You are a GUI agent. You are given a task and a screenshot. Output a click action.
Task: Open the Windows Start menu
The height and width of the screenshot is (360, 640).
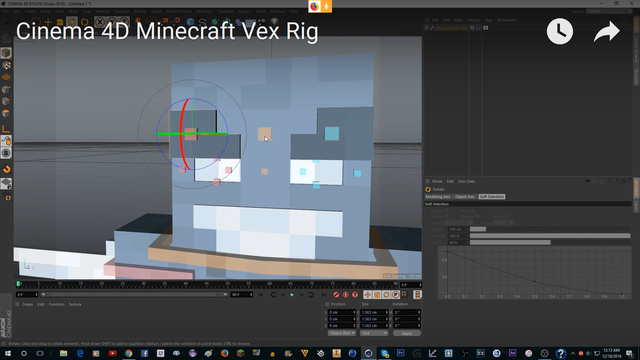pos(7,353)
